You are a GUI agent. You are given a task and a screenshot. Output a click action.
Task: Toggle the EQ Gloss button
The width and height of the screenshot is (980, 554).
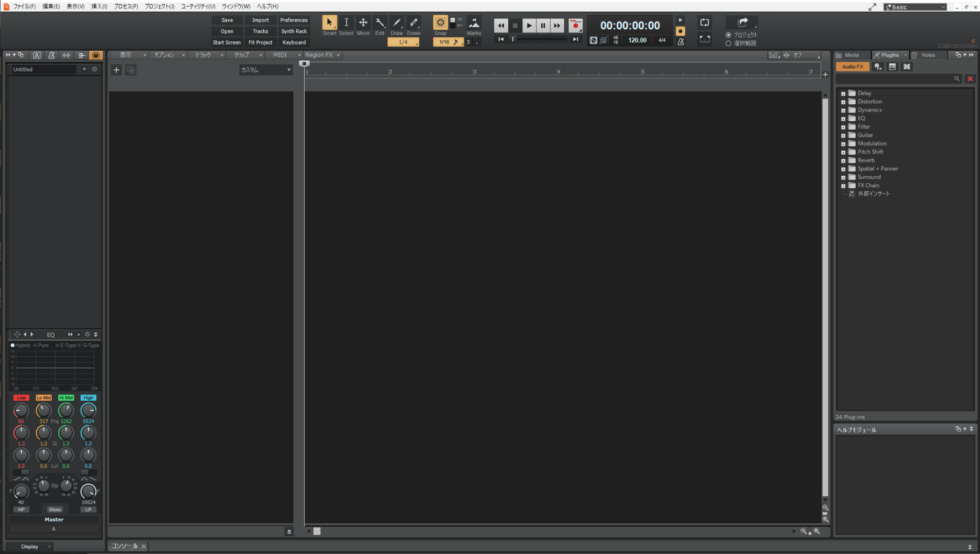55,509
